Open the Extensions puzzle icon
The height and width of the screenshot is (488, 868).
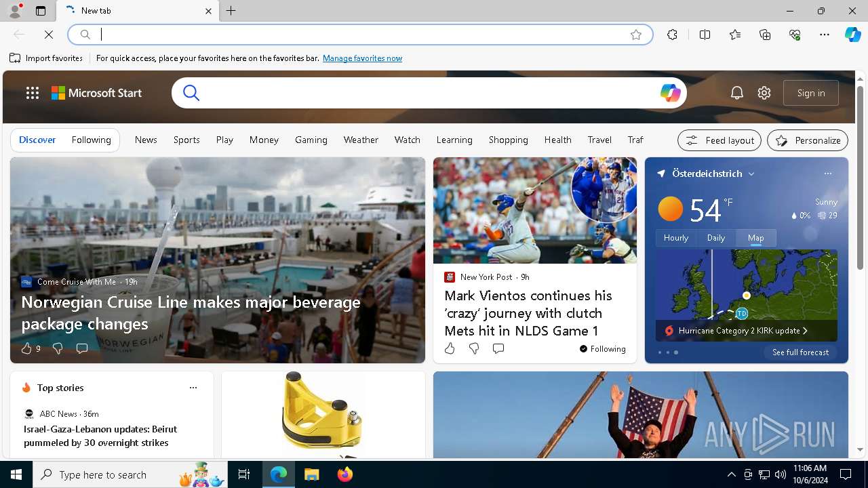point(672,35)
